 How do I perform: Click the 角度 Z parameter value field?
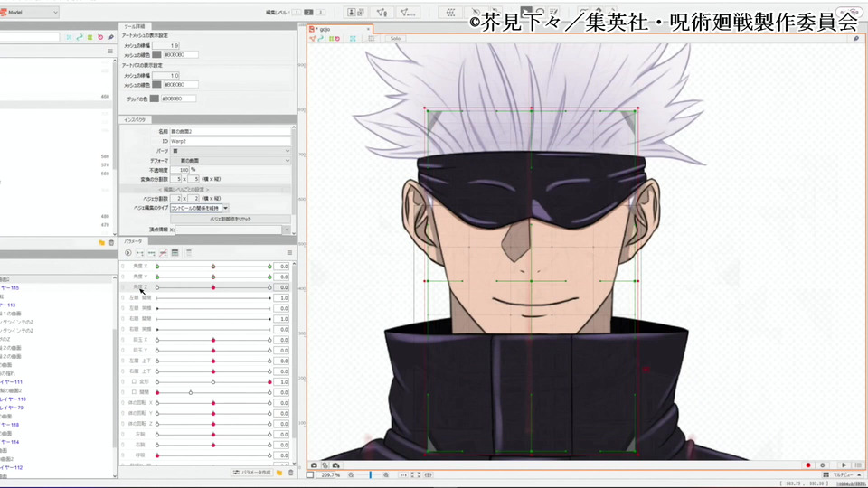pos(282,287)
